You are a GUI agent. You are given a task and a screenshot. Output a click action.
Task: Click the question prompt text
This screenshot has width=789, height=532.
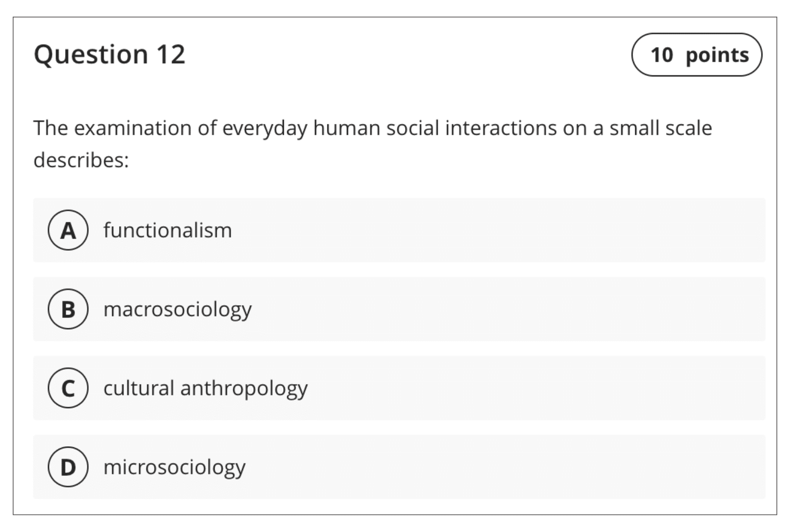pyautogui.click(x=372, y=144)
